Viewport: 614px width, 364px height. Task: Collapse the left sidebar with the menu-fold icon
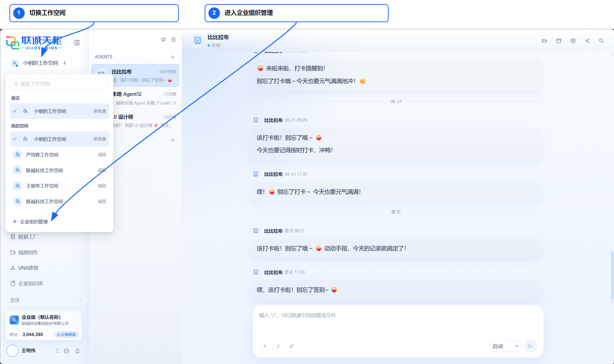tap(77, 43)
